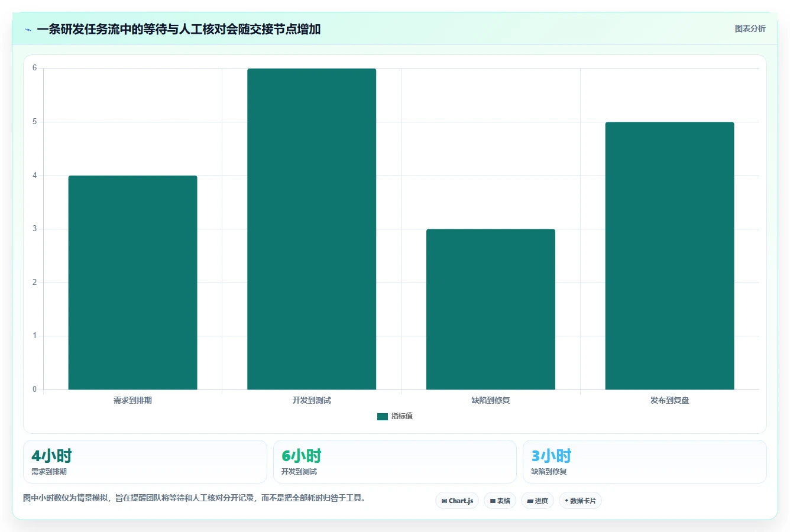Click the 数据卡片 tag chip
Viewport: 790px width, 532px height.
coord(580,501)
